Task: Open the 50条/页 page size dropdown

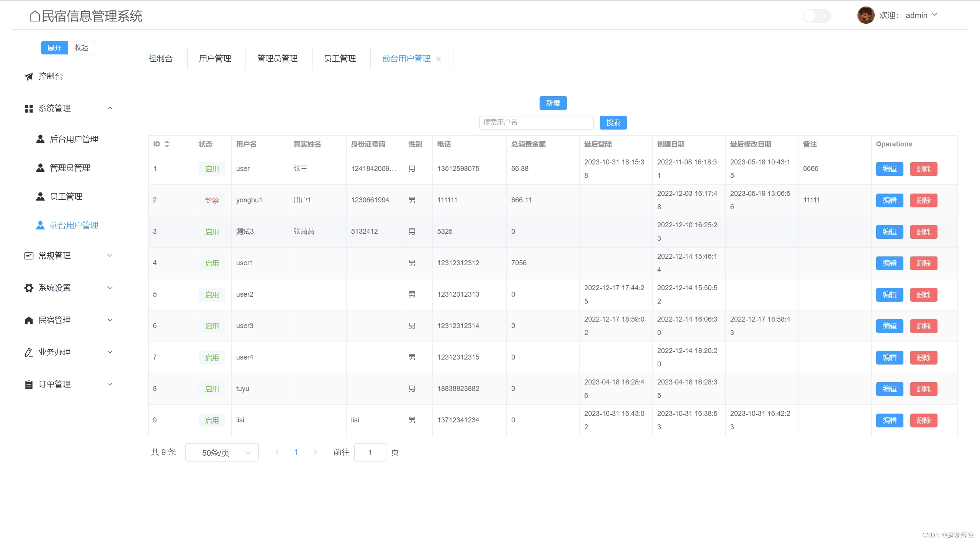Action: 222,453
